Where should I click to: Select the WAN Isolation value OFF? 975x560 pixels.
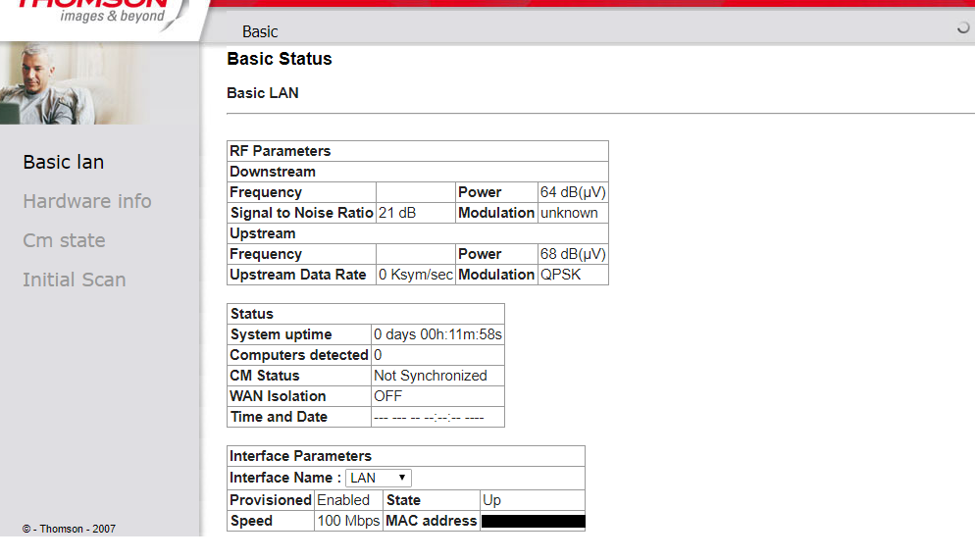pos(388,396)
